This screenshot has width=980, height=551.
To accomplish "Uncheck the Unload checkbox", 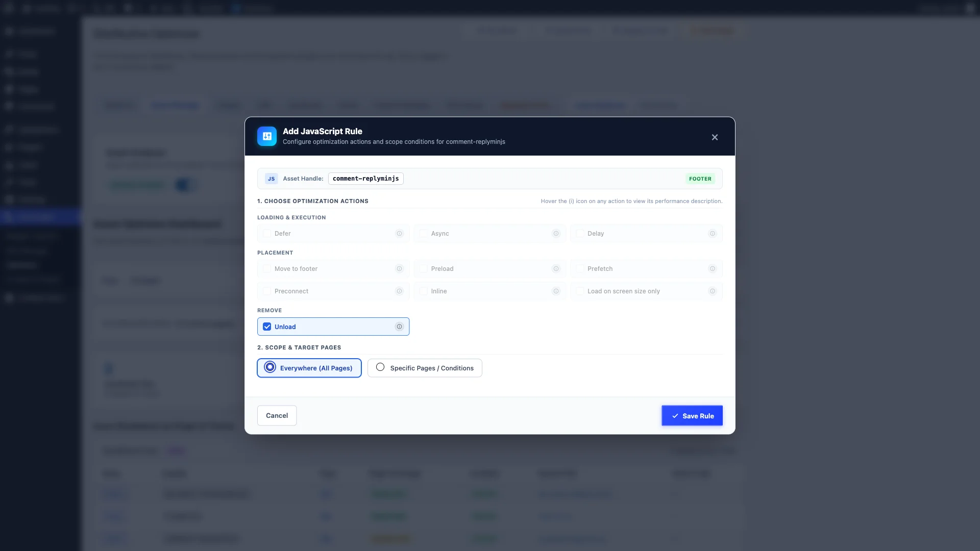I will point(267,327).
